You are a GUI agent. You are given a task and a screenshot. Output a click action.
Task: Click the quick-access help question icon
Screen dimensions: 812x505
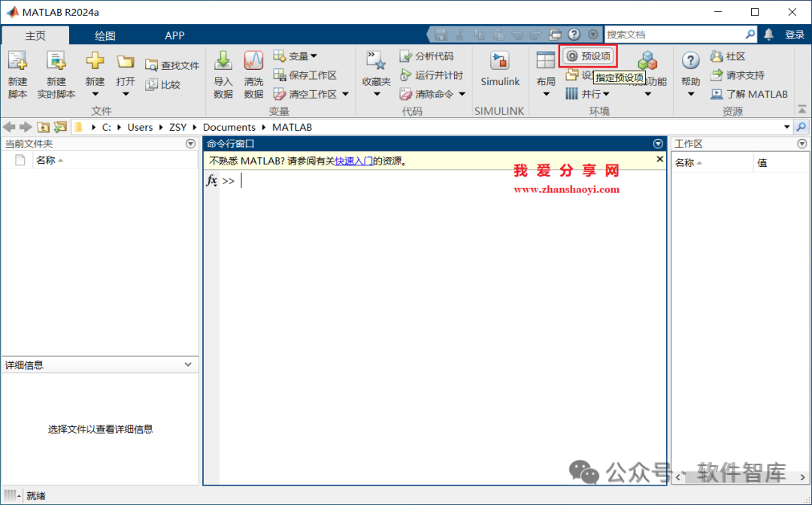pyautogui.click(x=574, y=35)
